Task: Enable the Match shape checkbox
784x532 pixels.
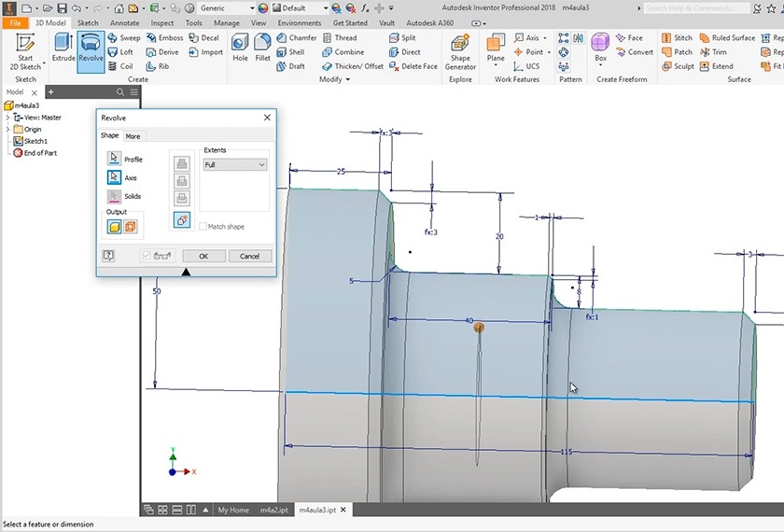Action: (x=203, y=227)
